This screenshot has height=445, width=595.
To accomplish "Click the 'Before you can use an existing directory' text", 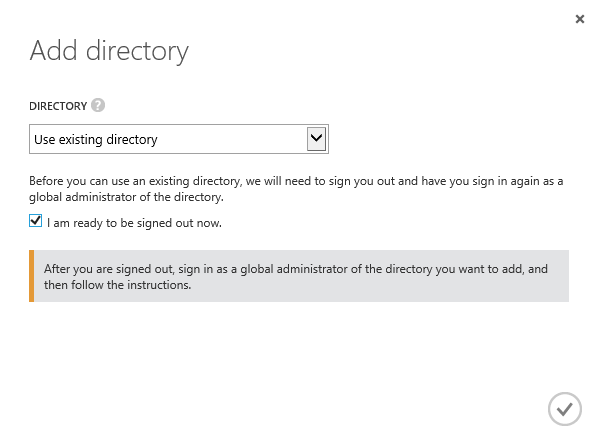I will pyautogui.click(x=135, y=181).
